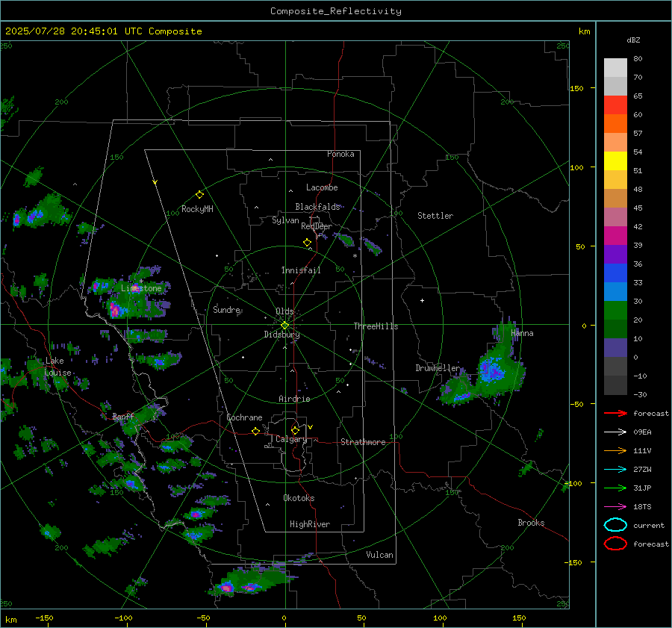
Task: Click the yellow diamond marker below Cochrane
Action: 255,432
